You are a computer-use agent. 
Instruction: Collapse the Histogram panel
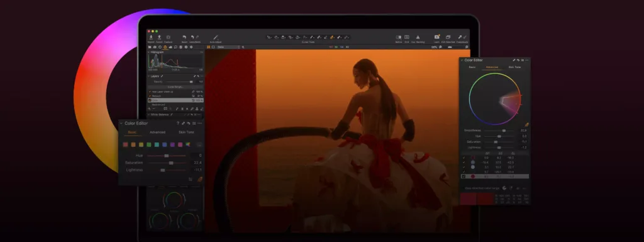coord(148,52)
